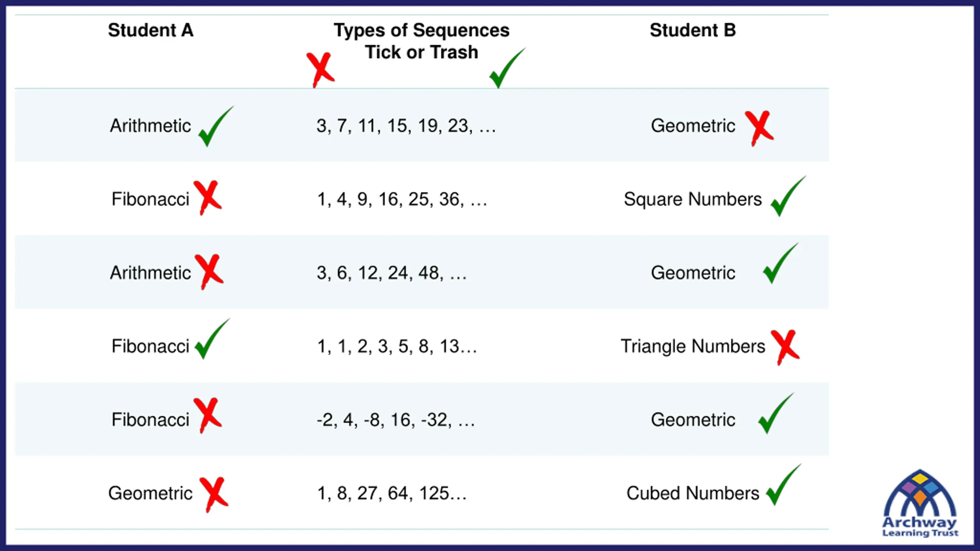The width and height of the screenshot is (980, 551).
Task: Click the sequence 3, 7, 11, 15, 19, 23
Action: (x=406, y=126)
